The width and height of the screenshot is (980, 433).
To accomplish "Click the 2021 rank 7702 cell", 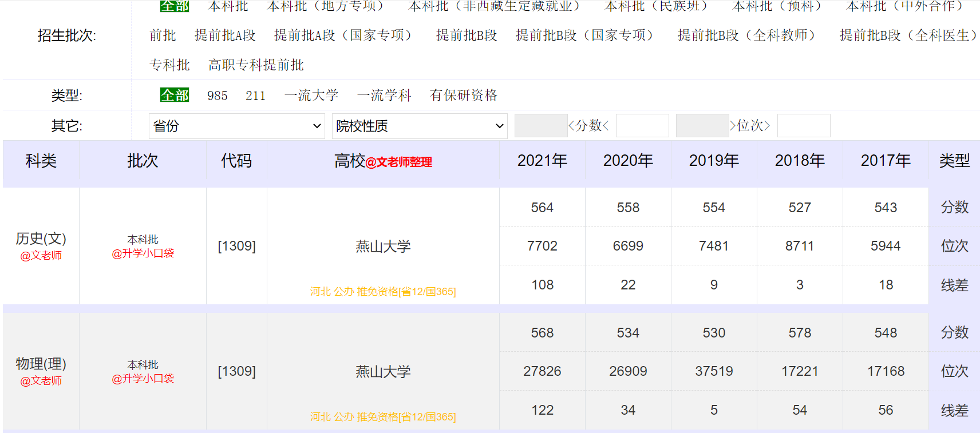I will click(542, 246).
